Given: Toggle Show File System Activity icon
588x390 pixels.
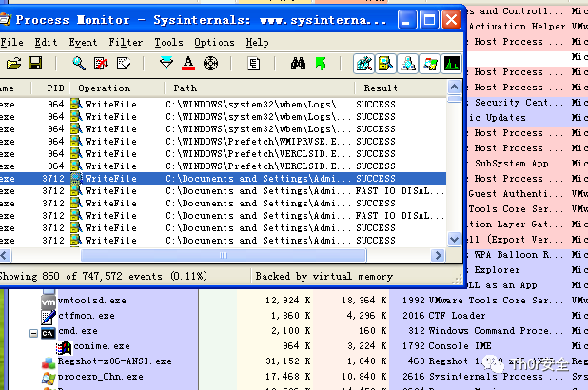Looking at the screenshot, I should [x=386, y=64].
